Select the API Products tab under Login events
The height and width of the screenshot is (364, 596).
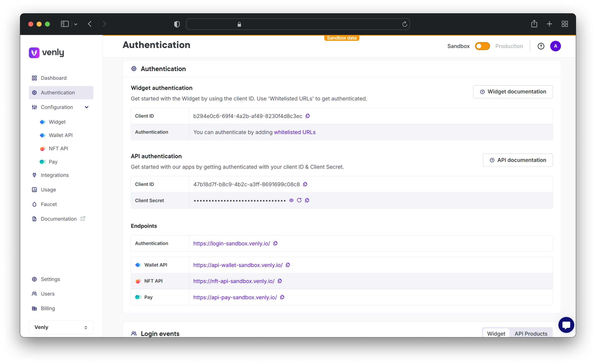[x=531, y=333]
